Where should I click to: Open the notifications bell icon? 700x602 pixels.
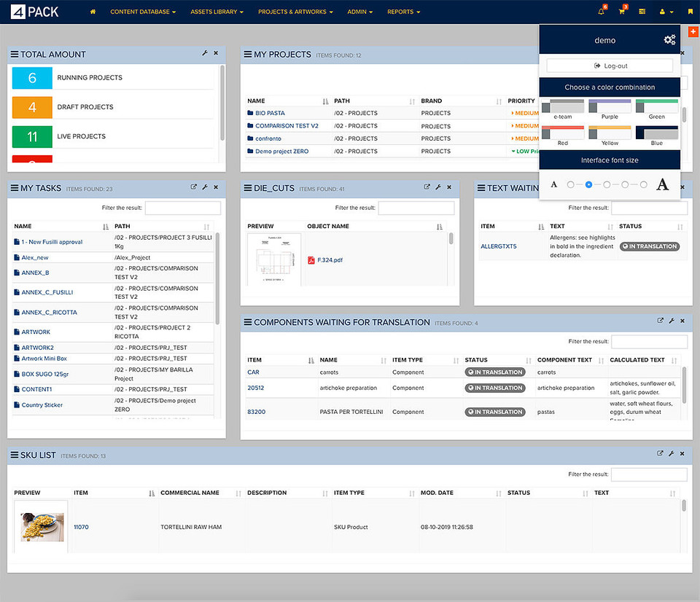point(600,12)
